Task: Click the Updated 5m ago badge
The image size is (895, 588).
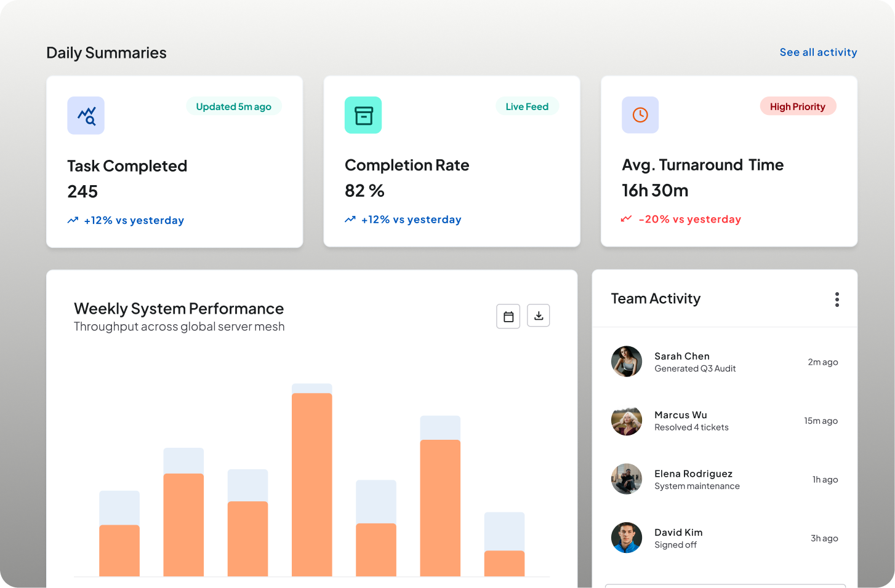Action: coord(234,106)
